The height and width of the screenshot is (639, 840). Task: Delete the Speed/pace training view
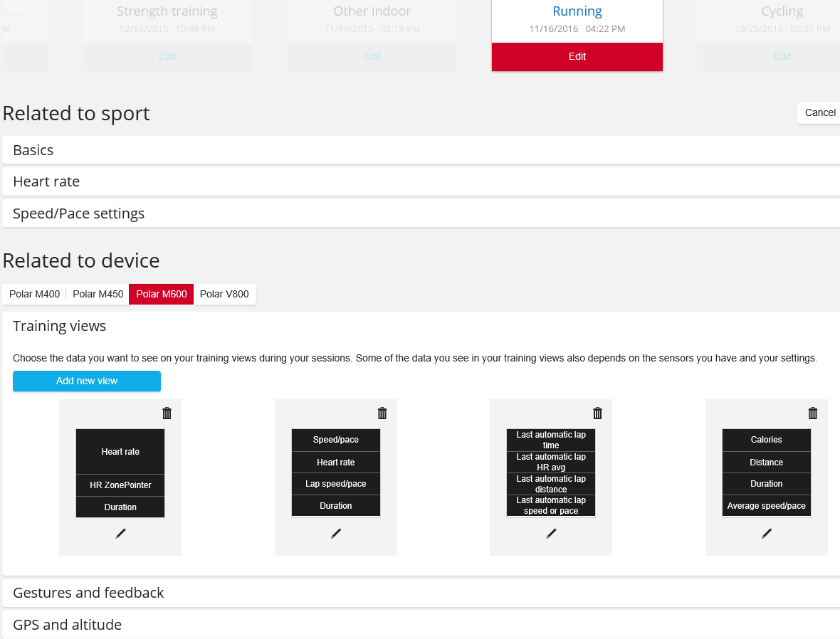pos(382,413)
